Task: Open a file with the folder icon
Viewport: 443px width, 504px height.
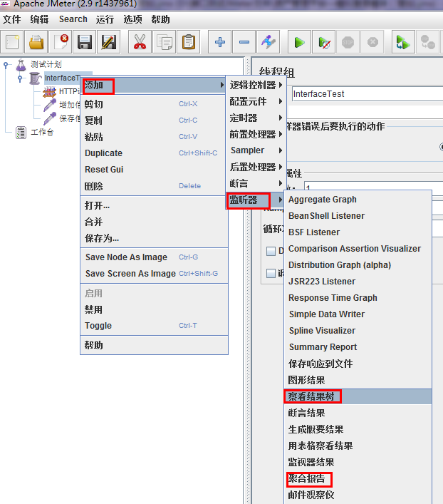Action: pyautogui.click(x=36, y=42)
